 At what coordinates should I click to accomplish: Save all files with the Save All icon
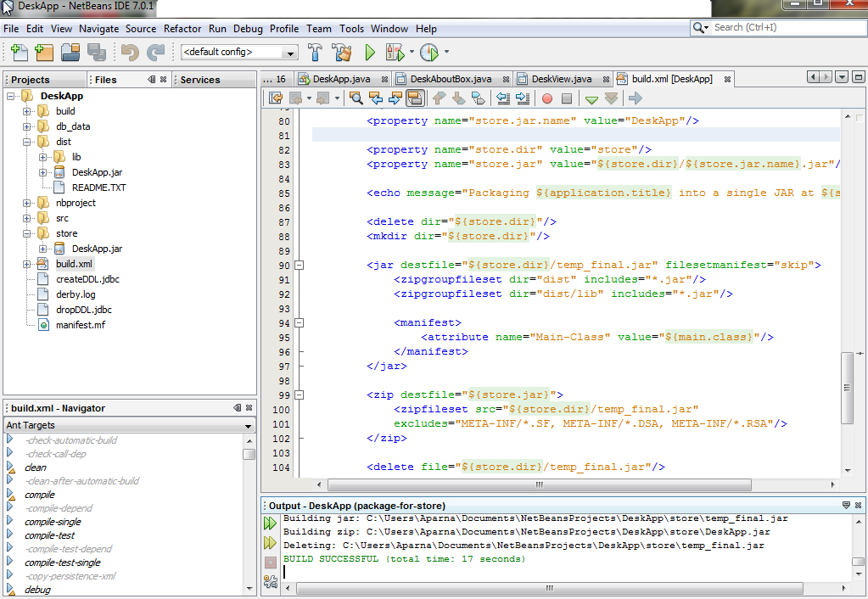(x=96, y=53)
